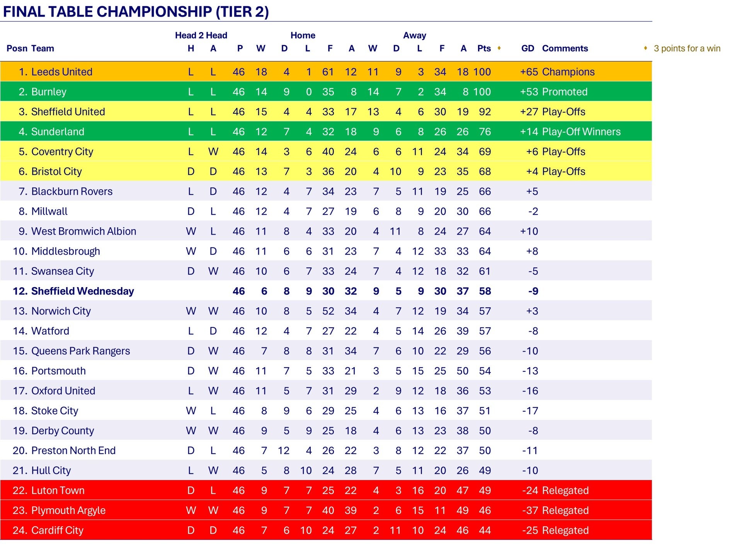Select the Posn column header
The height and width of the screenshot is (560, 742).
click(x=17, y=48)
